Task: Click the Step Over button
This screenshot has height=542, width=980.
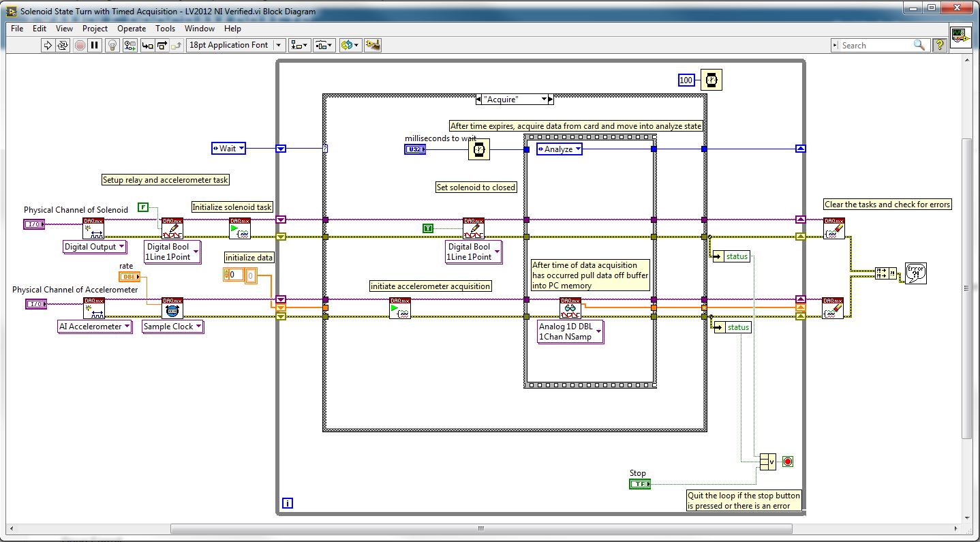Action: tap(162, 45)
